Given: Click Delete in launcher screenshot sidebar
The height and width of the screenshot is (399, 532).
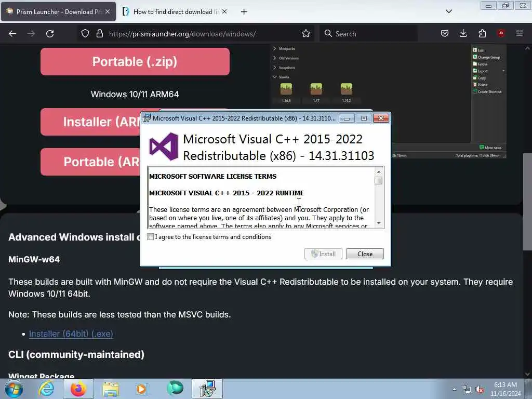Looking at the screenshot, I should point(480,85).
